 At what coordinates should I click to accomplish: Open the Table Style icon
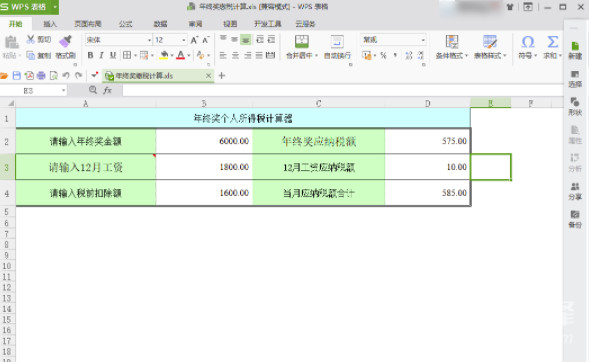click(490, 41)
